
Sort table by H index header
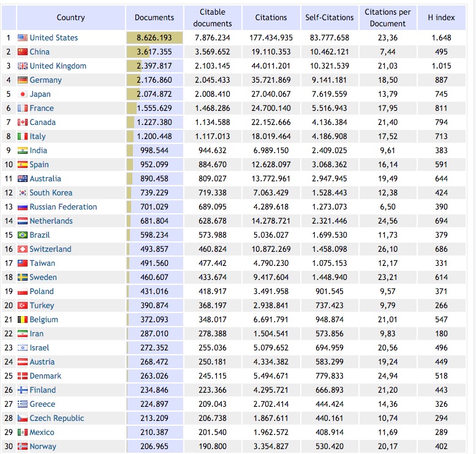441,18
